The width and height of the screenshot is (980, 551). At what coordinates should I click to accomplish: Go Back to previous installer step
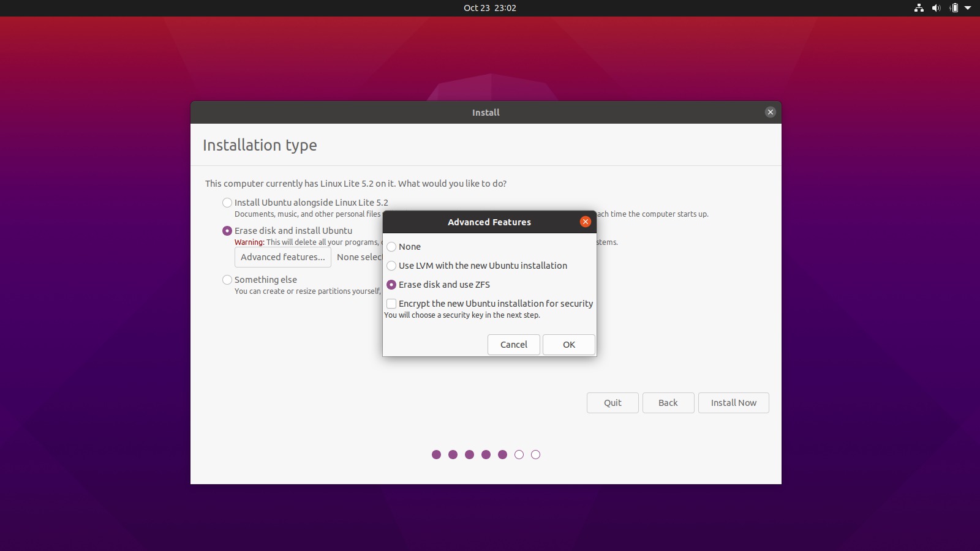tap(668, 403)
